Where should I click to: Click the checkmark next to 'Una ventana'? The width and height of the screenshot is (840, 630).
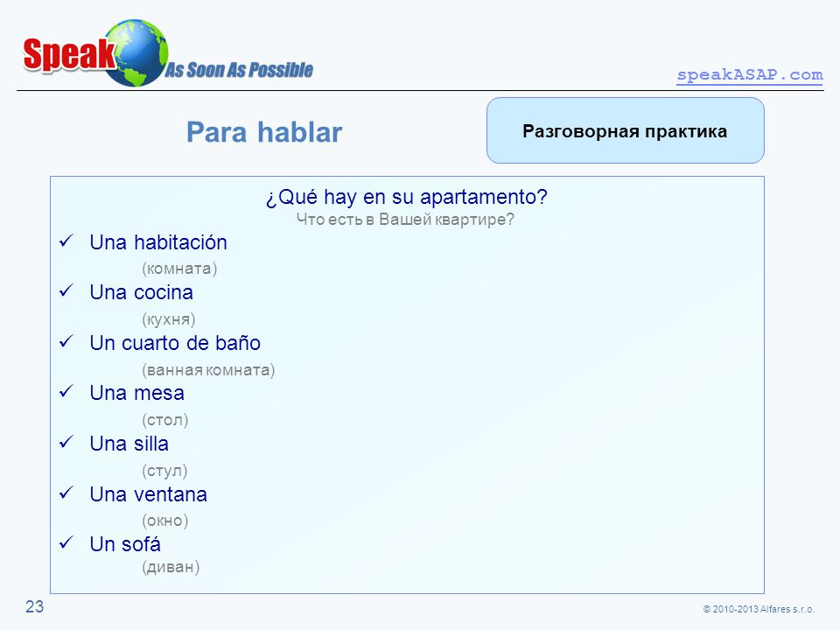(66, 493)
